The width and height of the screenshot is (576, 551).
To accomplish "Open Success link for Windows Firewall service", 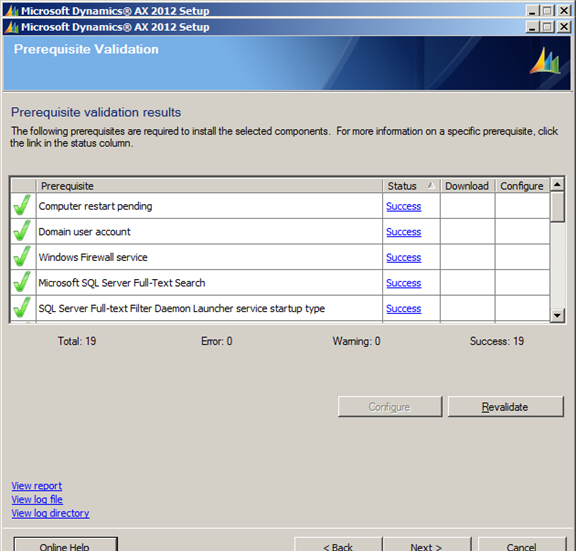I will (x=403, y=258).
